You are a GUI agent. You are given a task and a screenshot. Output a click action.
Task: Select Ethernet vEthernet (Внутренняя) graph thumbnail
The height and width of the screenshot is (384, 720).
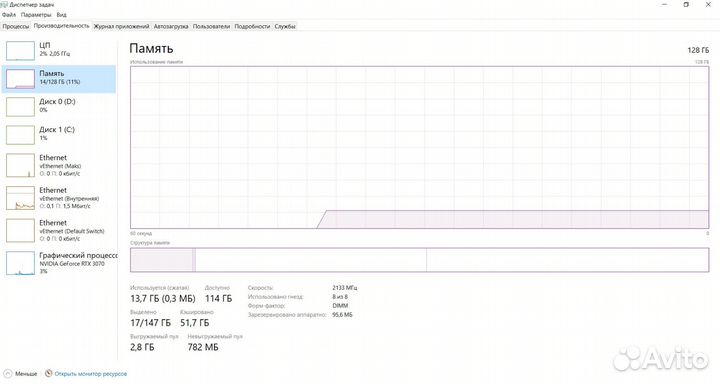click(x=20, y=198)
